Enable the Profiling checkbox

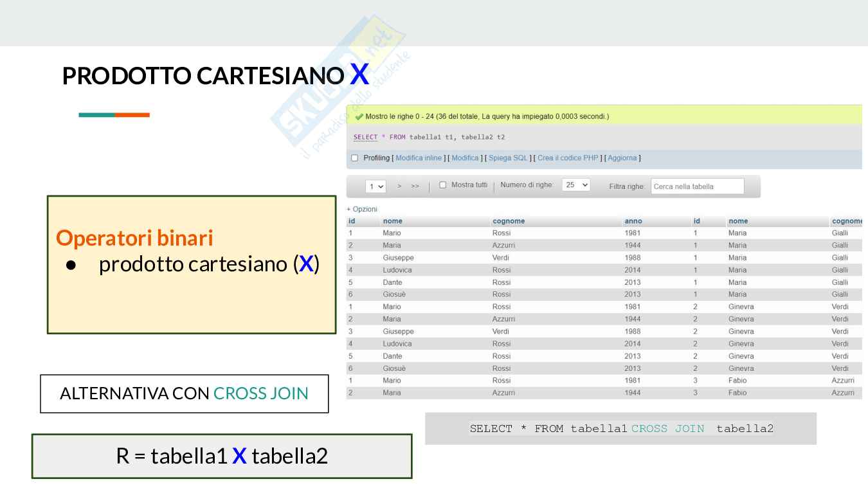tap(355, 158)
